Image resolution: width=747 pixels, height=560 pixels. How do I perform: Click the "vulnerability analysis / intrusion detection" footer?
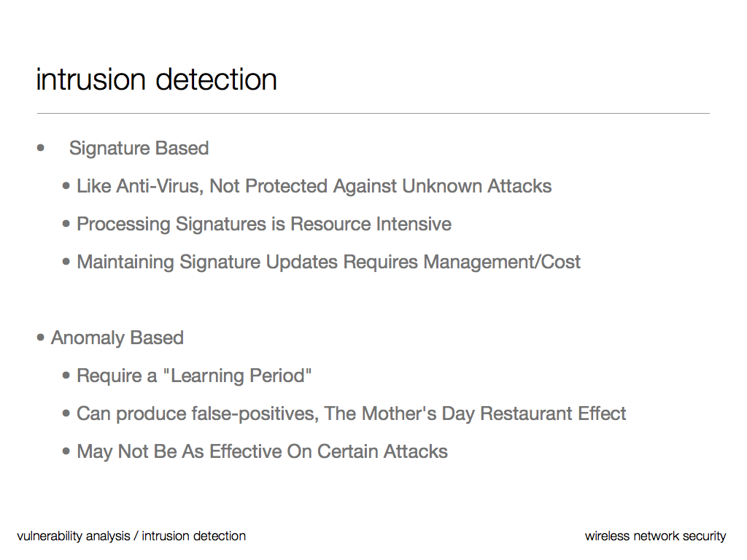point(131,537)
